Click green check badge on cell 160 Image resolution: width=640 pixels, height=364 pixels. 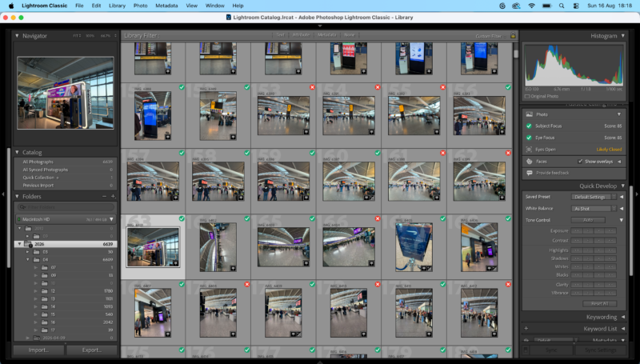(x=378, y=153)
